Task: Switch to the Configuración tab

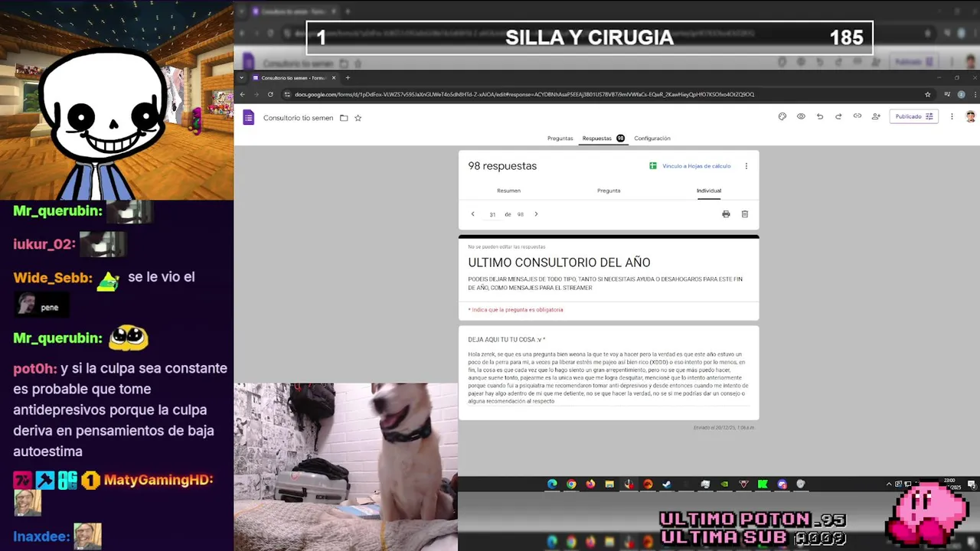Action: 652,139
